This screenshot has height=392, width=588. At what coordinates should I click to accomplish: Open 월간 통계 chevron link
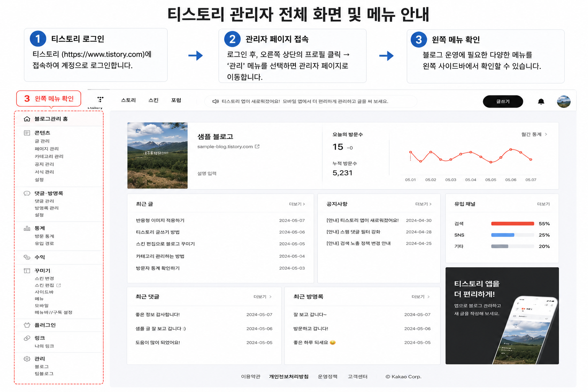click(534, 134)
